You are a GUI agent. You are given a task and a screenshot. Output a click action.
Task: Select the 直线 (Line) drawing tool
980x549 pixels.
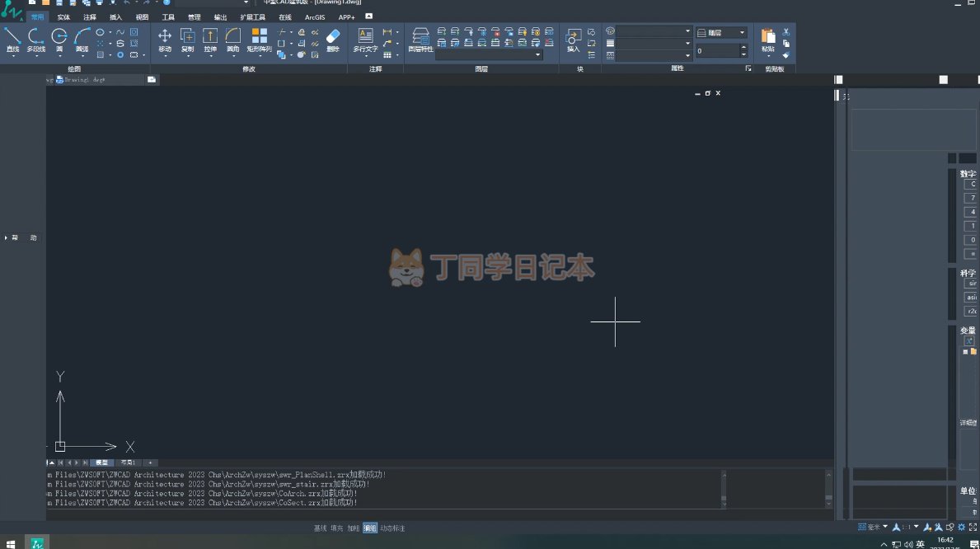pos(12,38)
